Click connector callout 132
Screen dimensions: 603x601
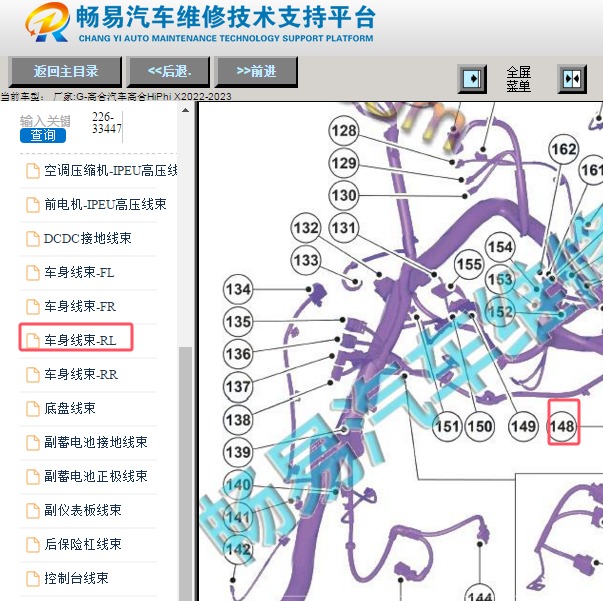pos(306,228)
